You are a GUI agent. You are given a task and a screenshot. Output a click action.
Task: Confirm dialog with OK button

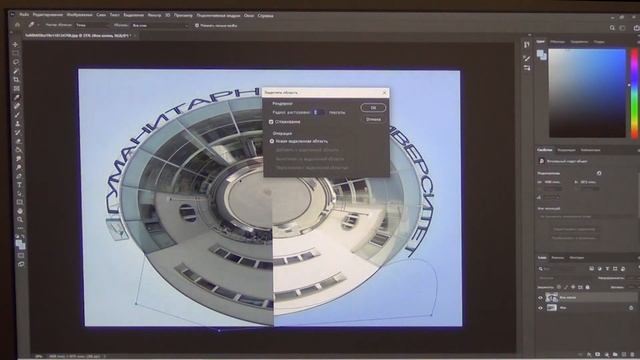[373, 108]
